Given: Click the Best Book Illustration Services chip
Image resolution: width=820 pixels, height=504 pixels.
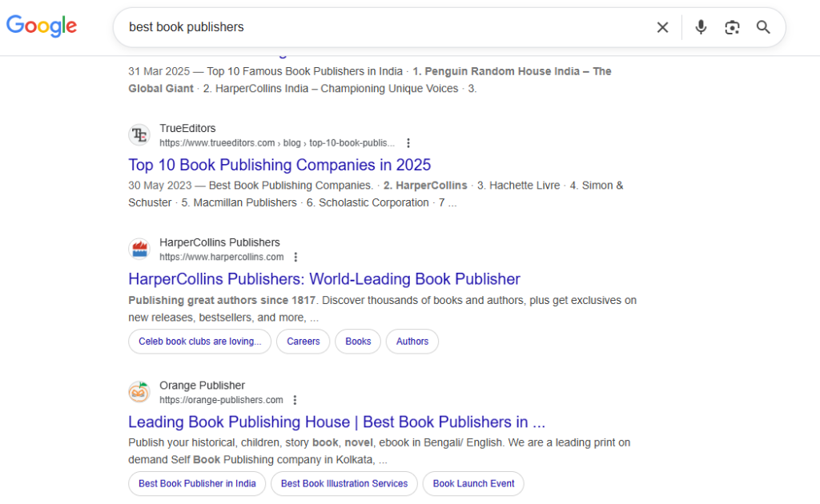Looking at the screenshot, I should click(344, 484).
